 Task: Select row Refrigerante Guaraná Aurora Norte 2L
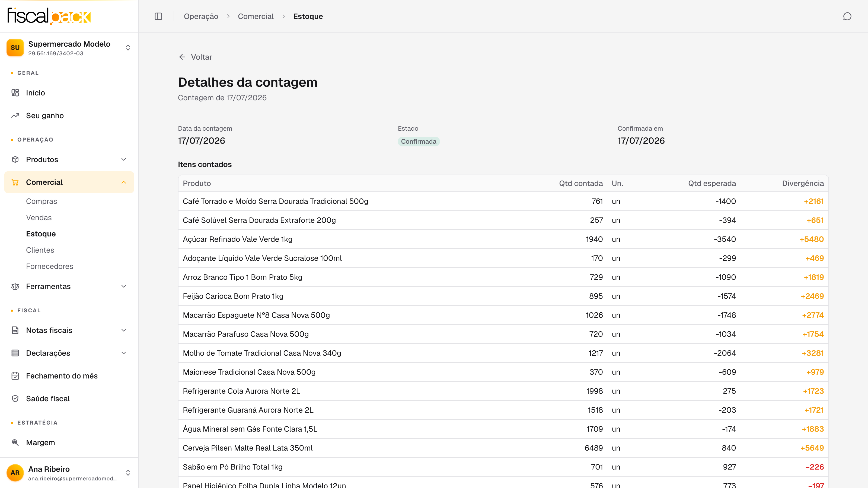(503, 410)
